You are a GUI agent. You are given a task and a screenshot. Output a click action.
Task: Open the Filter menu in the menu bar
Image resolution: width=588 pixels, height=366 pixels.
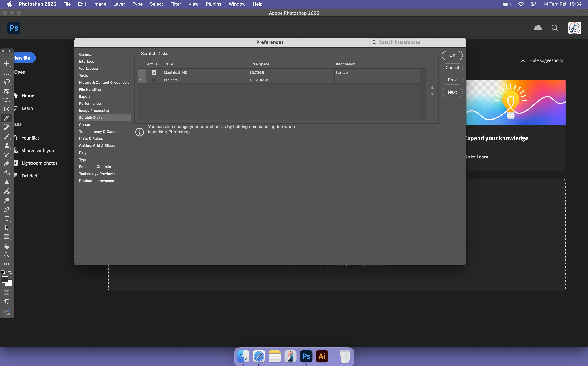click(175, 4)
